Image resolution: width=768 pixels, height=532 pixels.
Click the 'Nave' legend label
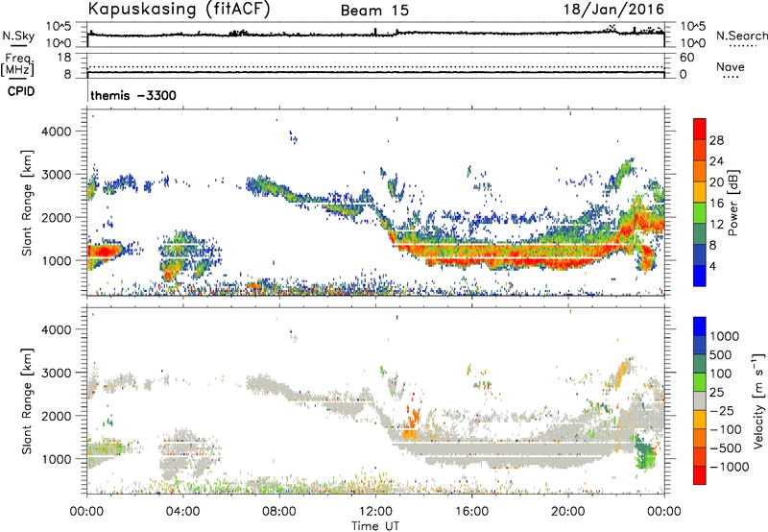pyautogui.click(x=731, y=66)
